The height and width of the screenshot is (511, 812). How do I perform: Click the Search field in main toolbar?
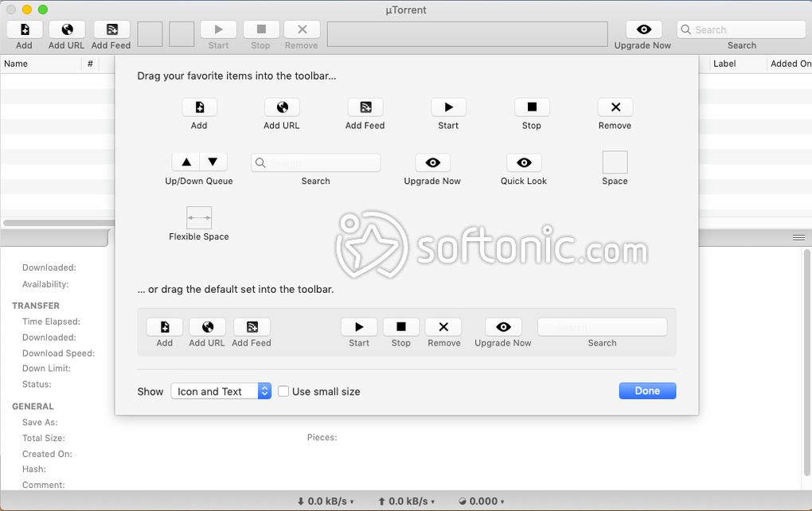pos(741,29)
